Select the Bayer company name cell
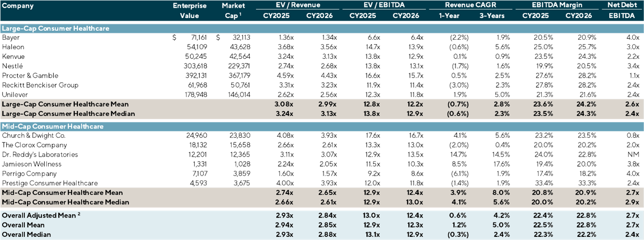Viewport: 644px width, 240px height. tap(11, 38)
